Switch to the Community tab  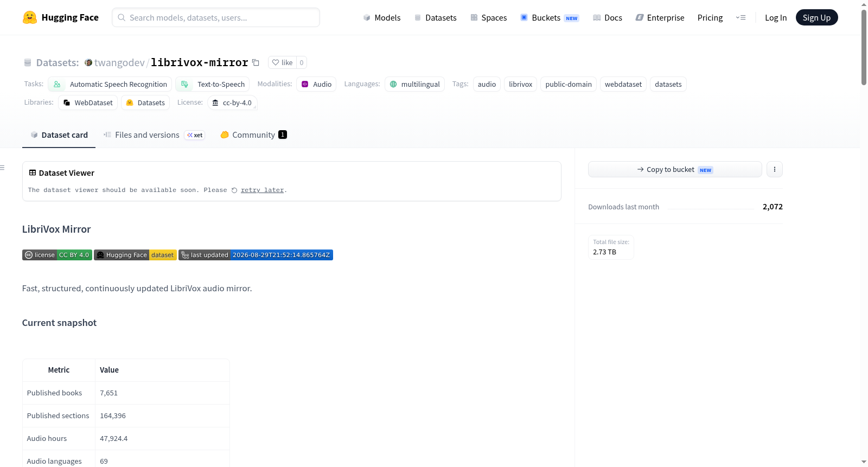[253, 135]
